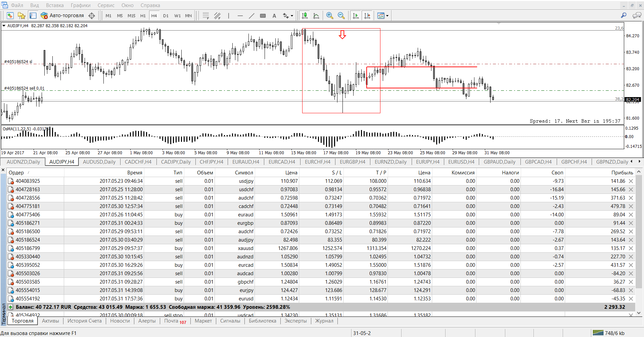Expand the arrows tool dropdown
Image resolution: width=644 pixels, height=337 pixels.
[292, 16]
